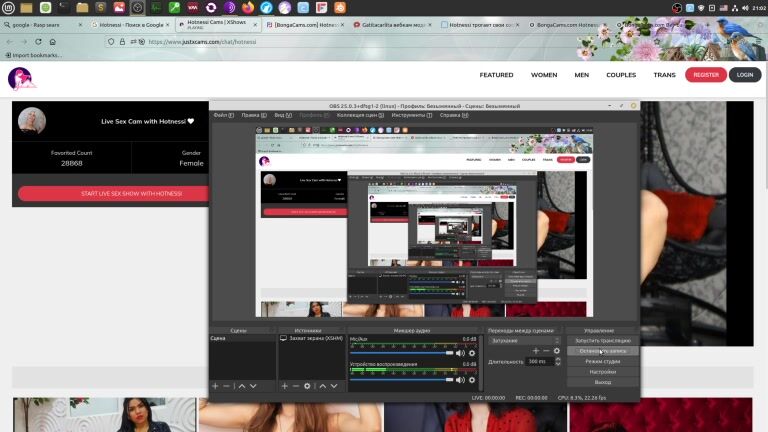Add a new scene transition with plus

pyautogui.click(x=535, y=351)
